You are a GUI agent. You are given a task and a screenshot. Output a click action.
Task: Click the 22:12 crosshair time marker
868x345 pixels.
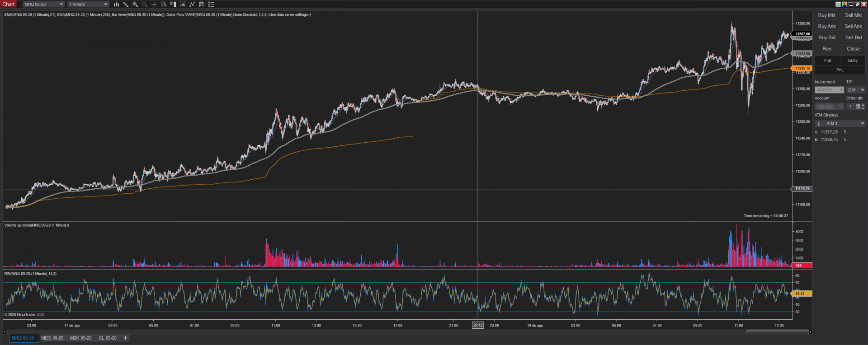(x=478, y=325)
